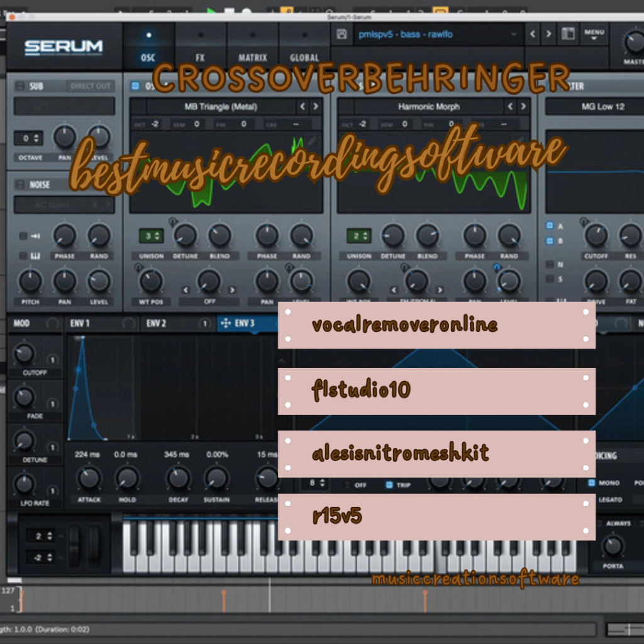Click the mod wheel beside the keyboard

94,546
